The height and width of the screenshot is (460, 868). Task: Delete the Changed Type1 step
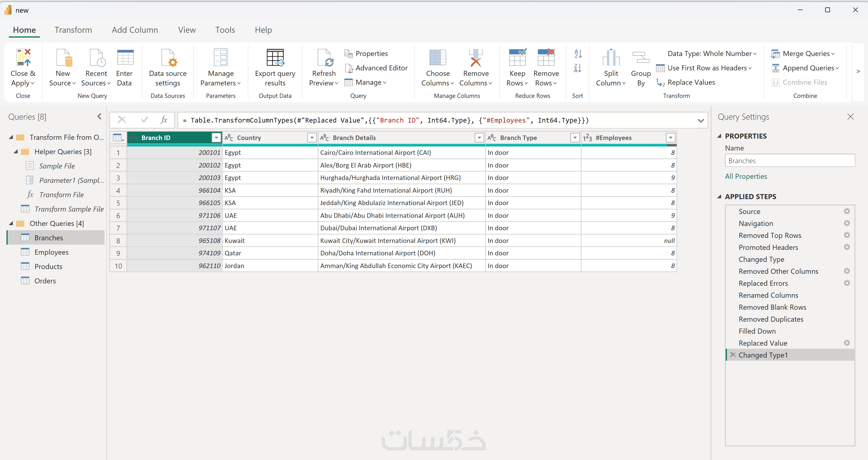(x=733, y=355)
